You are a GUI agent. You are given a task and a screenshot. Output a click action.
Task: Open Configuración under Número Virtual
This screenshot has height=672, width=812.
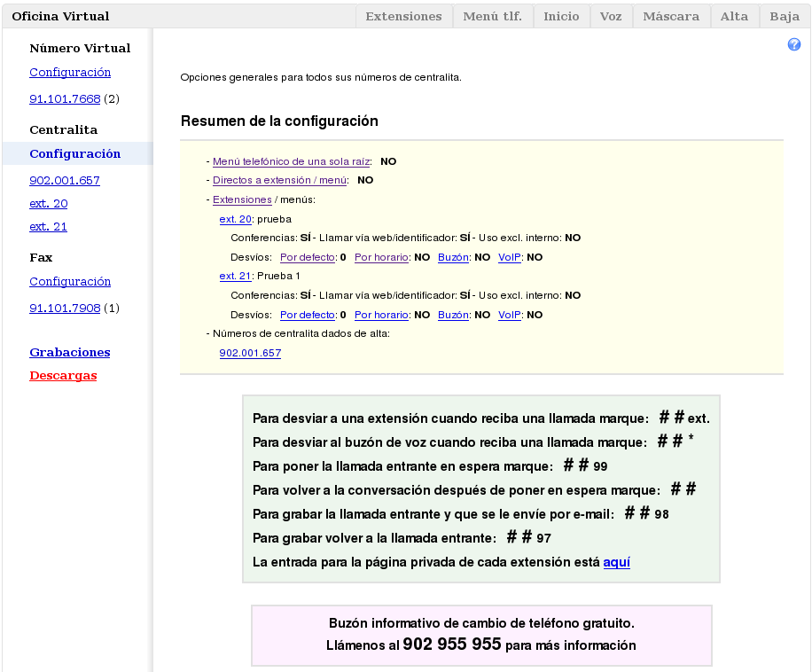tap(70, 72)
